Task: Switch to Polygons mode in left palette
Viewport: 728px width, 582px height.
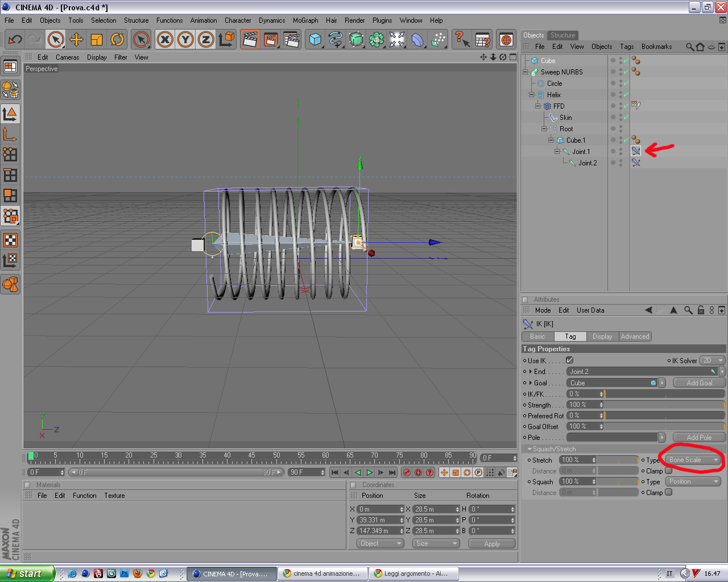Action: [10, 196]
